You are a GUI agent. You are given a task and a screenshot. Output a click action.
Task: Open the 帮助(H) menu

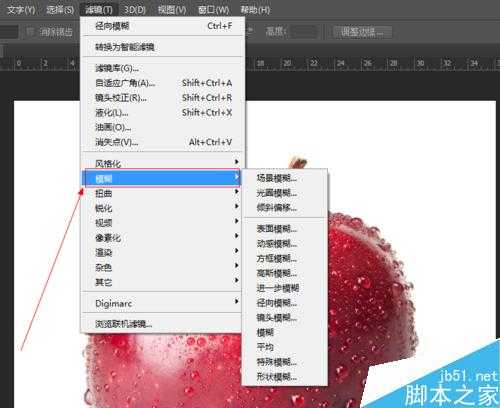coord(255,9)
